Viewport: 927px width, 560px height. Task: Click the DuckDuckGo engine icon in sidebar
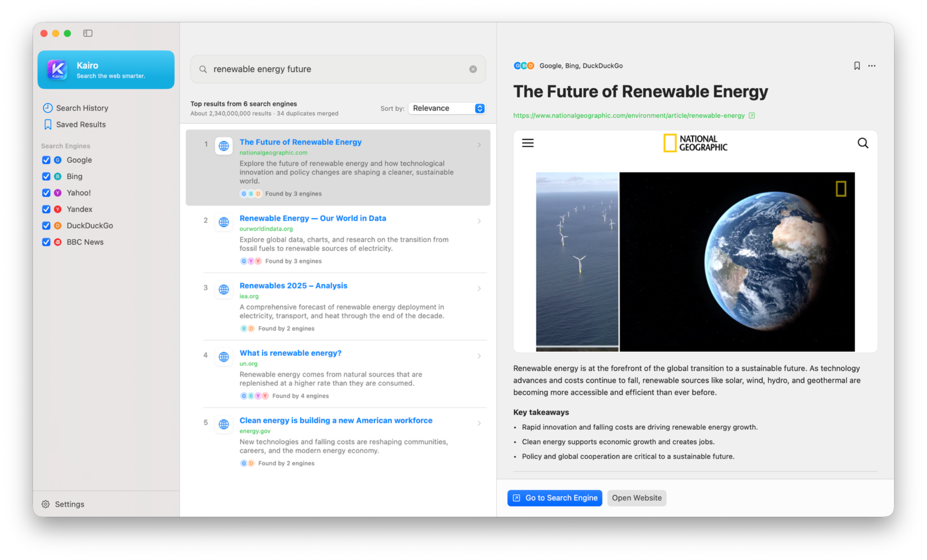[x=57, y=225]
